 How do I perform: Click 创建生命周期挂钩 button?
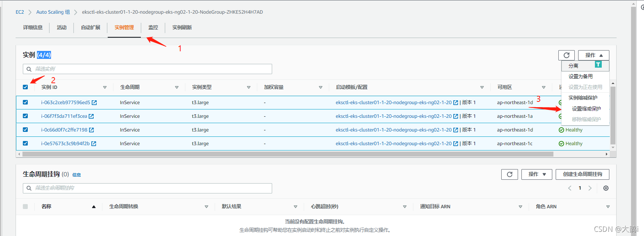click(582, 174)
